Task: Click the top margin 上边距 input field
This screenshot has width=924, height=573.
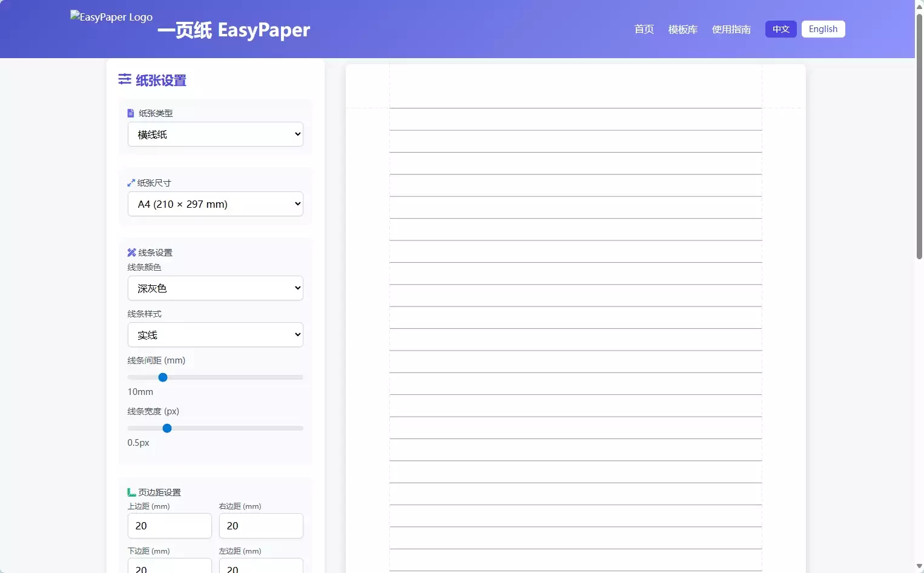Action: [170, 526]
